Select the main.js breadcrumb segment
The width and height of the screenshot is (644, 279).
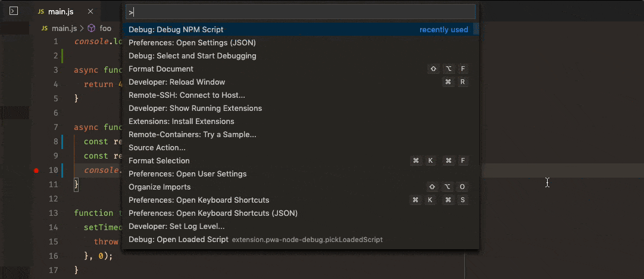point(64,28)
